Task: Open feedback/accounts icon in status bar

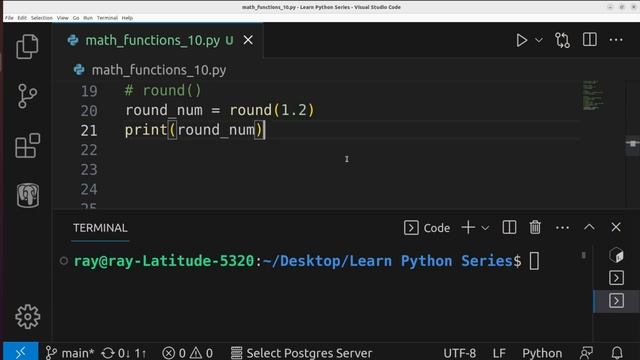Action: [587, 353]
